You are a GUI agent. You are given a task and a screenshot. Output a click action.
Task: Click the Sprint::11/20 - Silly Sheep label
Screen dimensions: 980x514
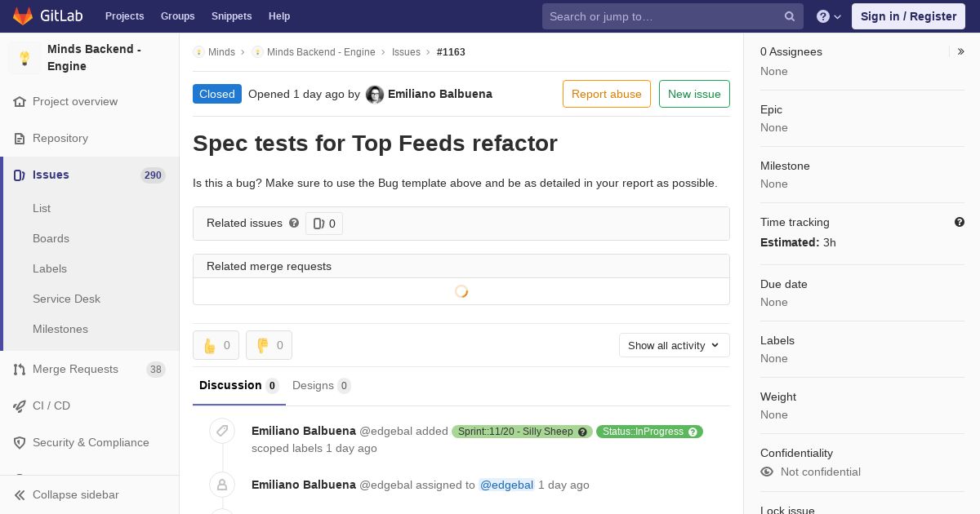(x=522, y=432)
